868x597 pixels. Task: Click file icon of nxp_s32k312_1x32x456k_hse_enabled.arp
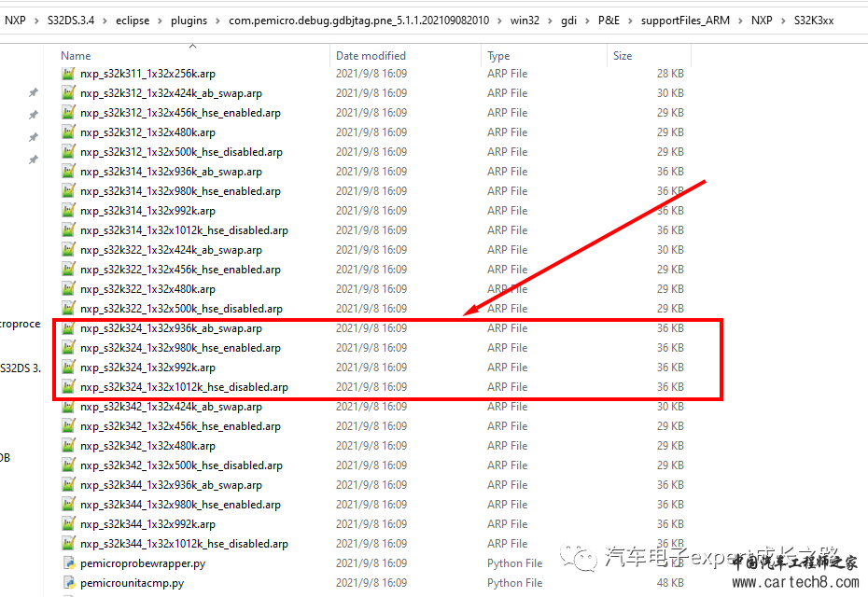pos(69,113)
